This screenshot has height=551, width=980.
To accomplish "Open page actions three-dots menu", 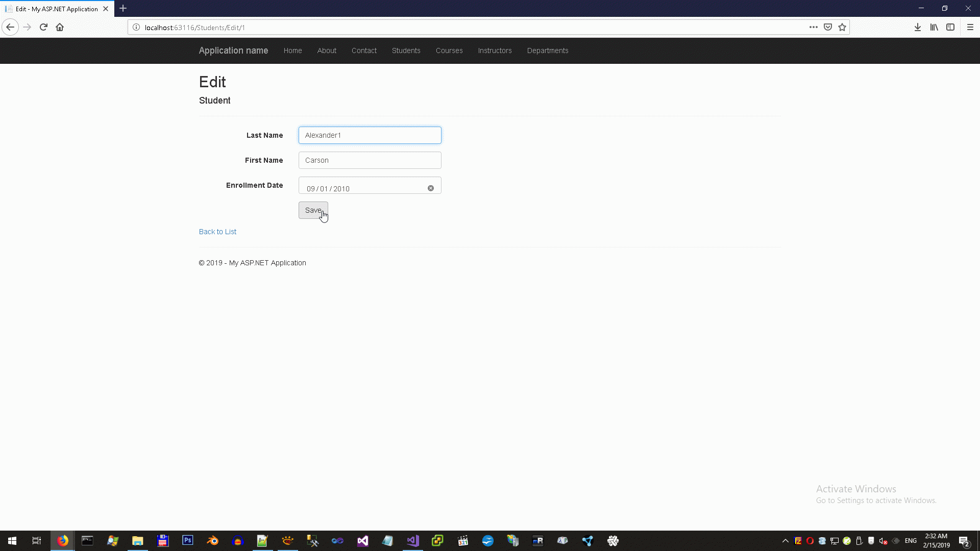I will [x=813, y=27].
